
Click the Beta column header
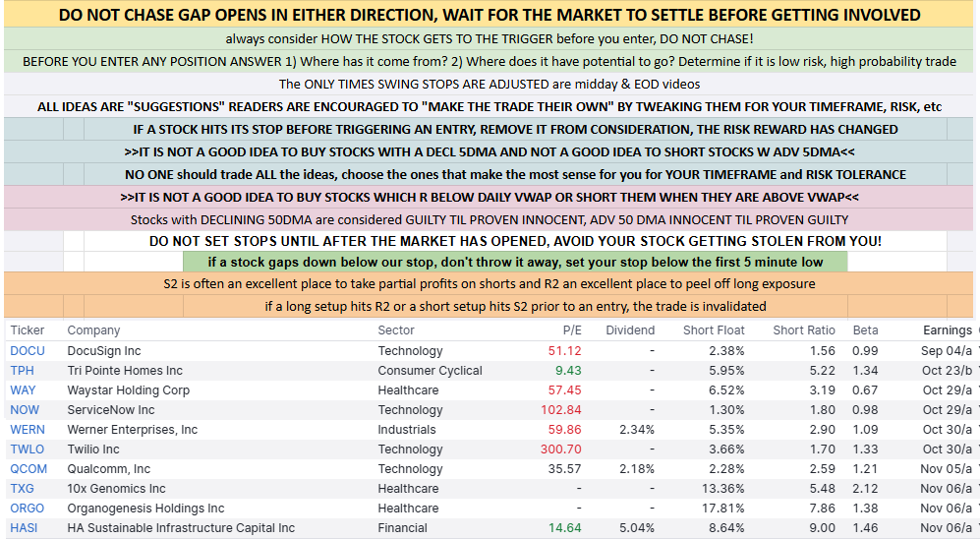pyautogui.click(x=866, y=330)
